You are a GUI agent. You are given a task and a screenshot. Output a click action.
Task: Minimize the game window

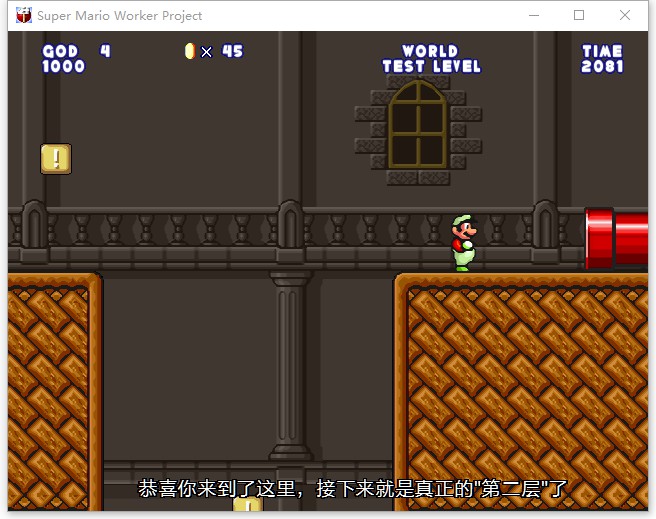tap(534, 15)
